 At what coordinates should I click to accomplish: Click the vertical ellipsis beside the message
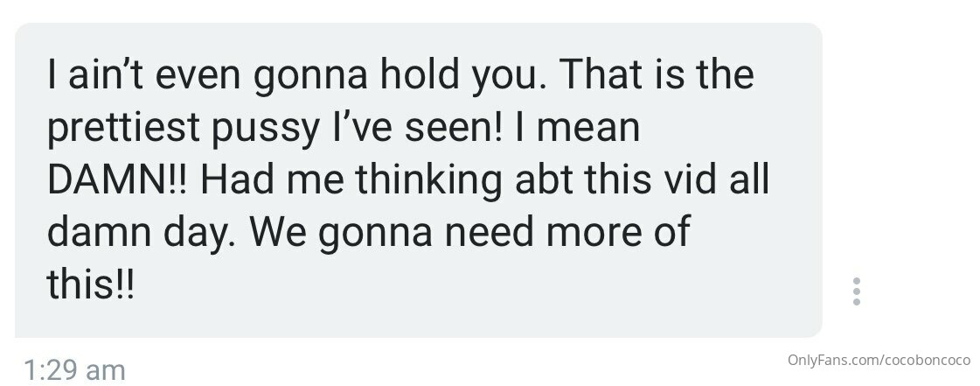pos(856,291)
